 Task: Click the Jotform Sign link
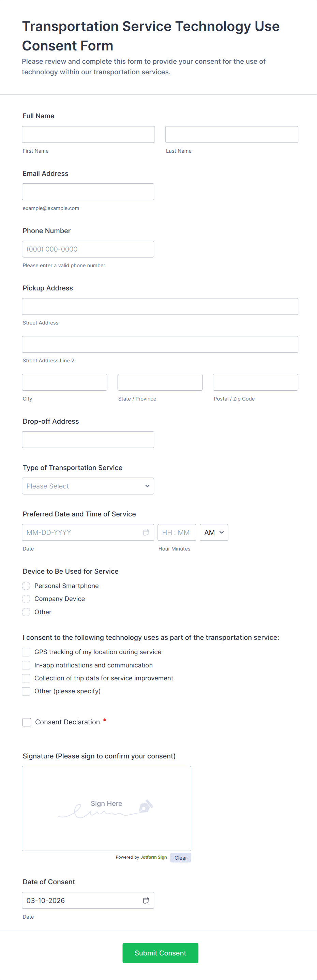[x=153, y=857]
